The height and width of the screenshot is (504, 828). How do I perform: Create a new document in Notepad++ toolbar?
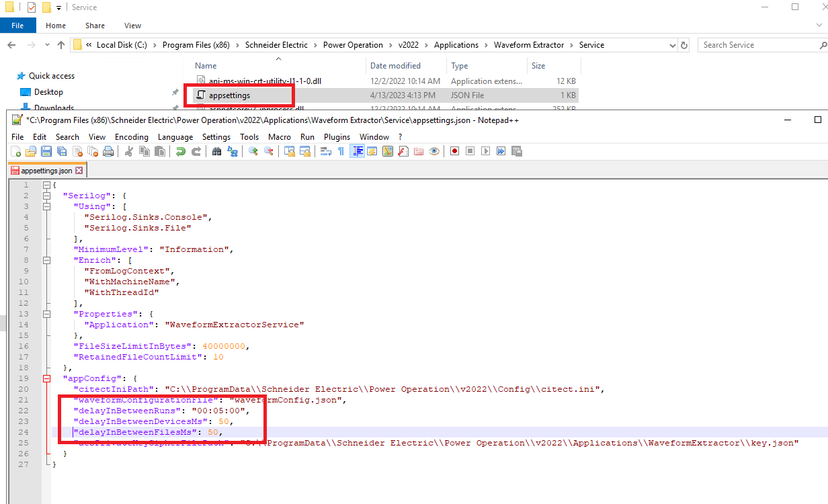15,151
